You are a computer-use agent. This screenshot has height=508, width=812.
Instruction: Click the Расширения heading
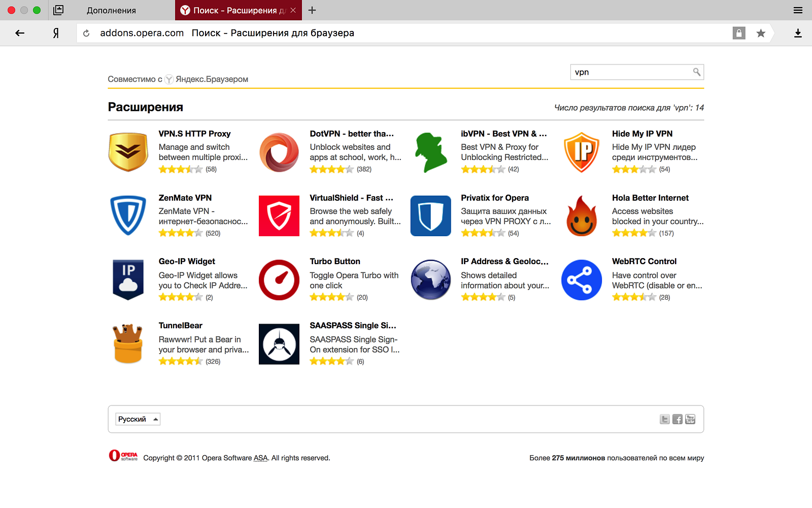point(145,107)
